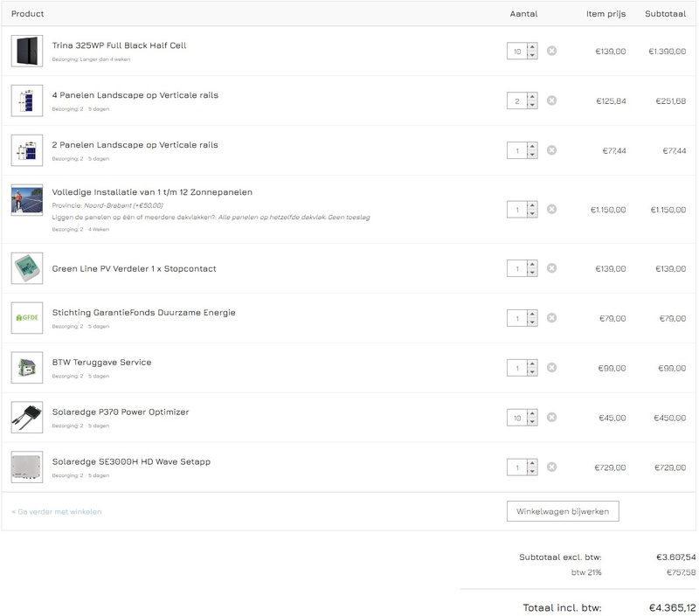The height and width of the screenshot is (616, 699).
Task: Delete 2 Panelen Landscape op Verticale rails
Action: tap(551, 150)
